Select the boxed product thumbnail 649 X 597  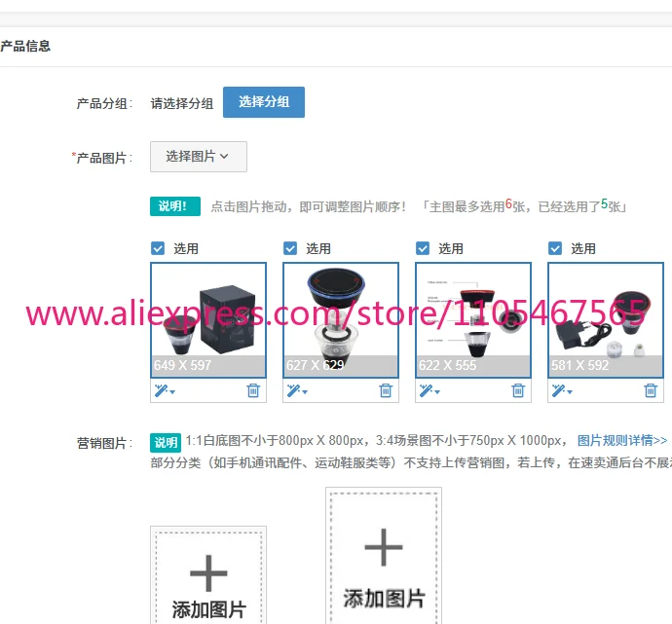point(208,320)
